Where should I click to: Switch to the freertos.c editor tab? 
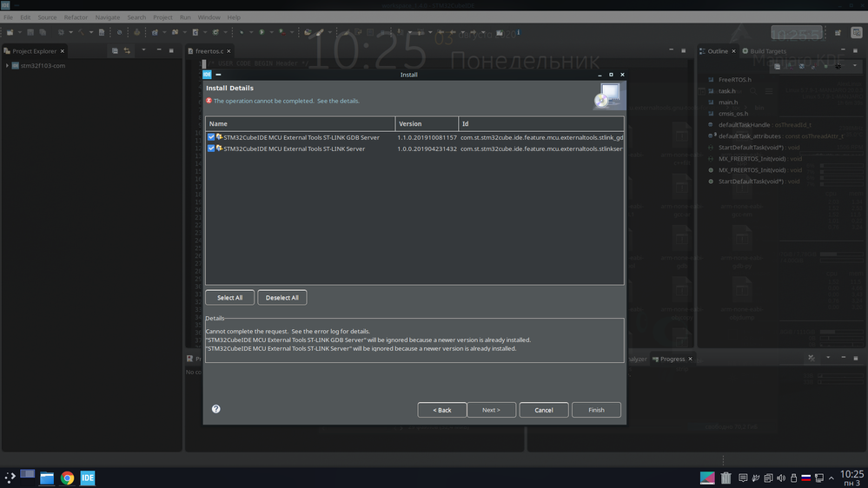(209, 51)
